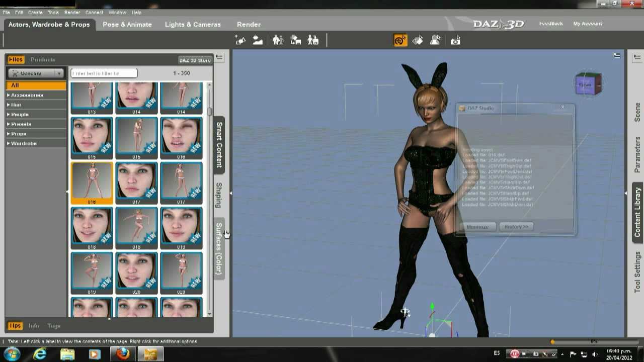
Task: Open the Tools menu
Action: (x=53, y=12)
